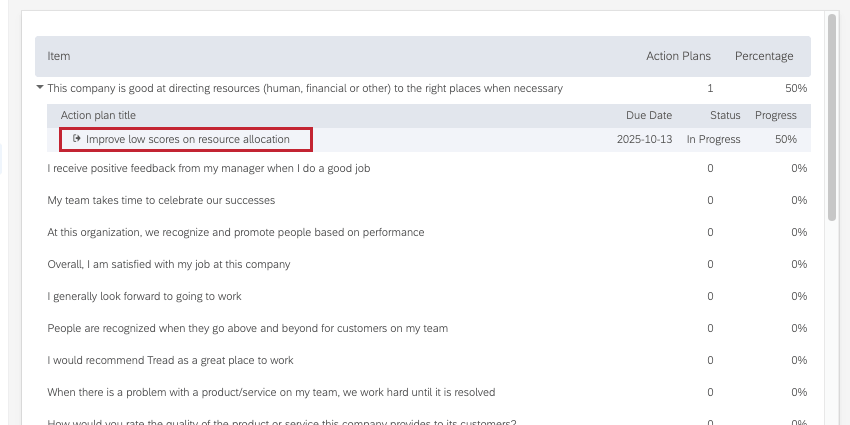This screenshot has width=850, height=425.
Task: Click the recognize and promote on performance row
Action: click(x=236, y=232)
